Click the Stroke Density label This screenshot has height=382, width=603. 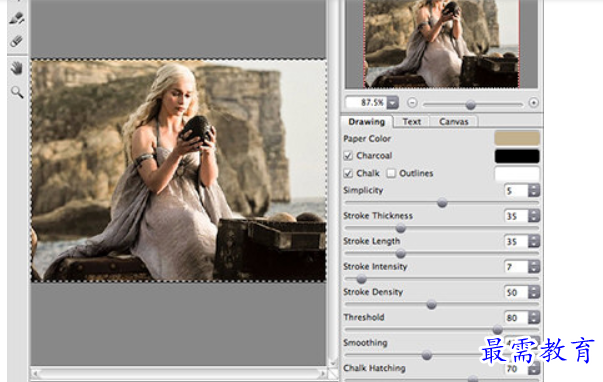click(x=373, y=292)
